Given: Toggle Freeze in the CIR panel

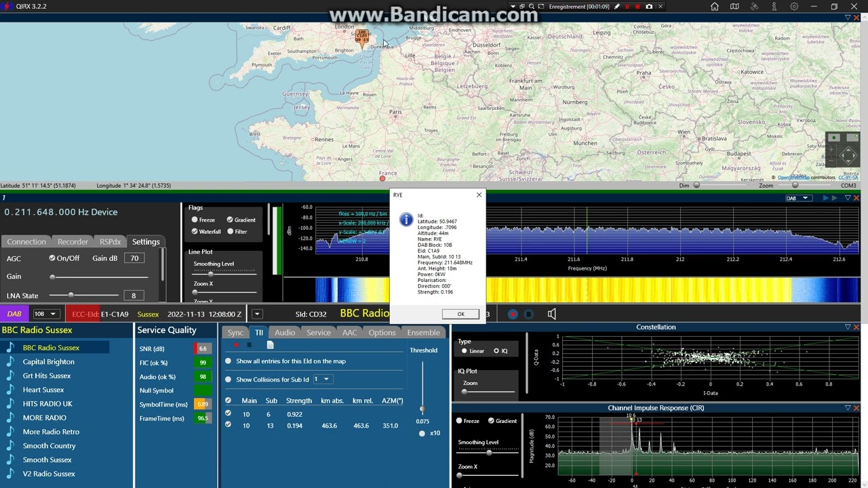Looking at the screenshot, I should point(459,421).
